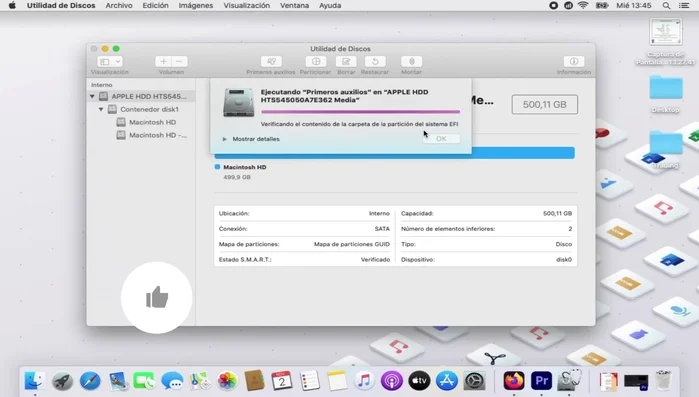
Task: Expand Mostrar detalles disclosure triangle
Action: click(225, 139)
